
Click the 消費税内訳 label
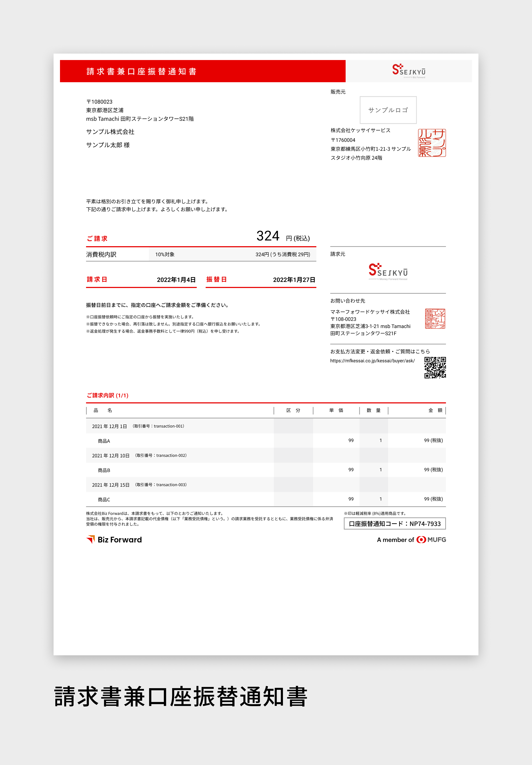coord(101,255)
